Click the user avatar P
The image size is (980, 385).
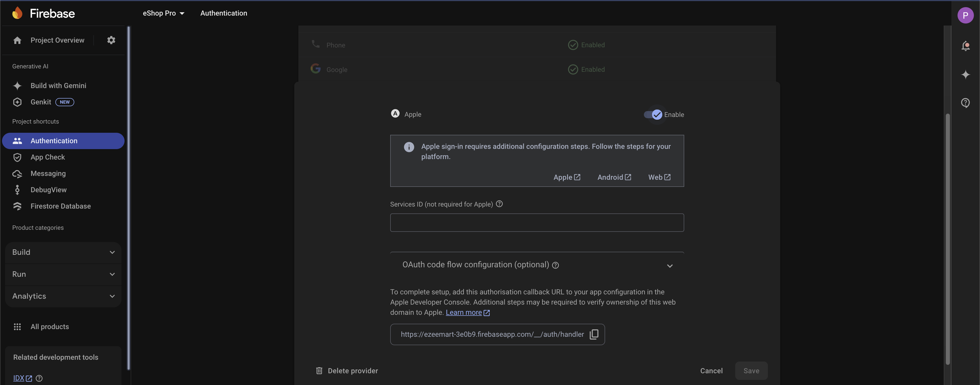(965, 15)
